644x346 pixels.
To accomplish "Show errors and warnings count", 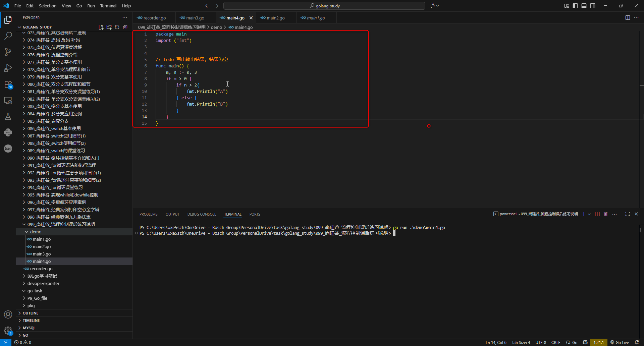I will [x=23, y=342].
